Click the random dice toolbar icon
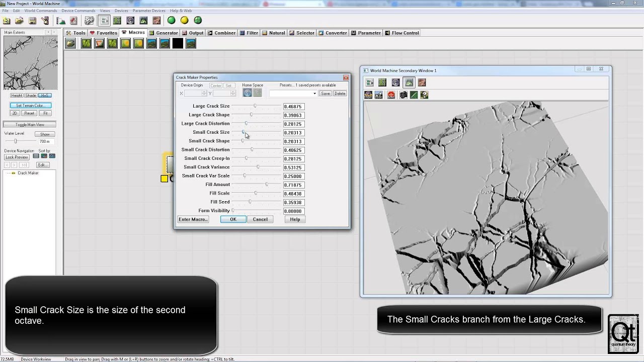The height and width of the screenshot is (362, 644). coord(89,21)
